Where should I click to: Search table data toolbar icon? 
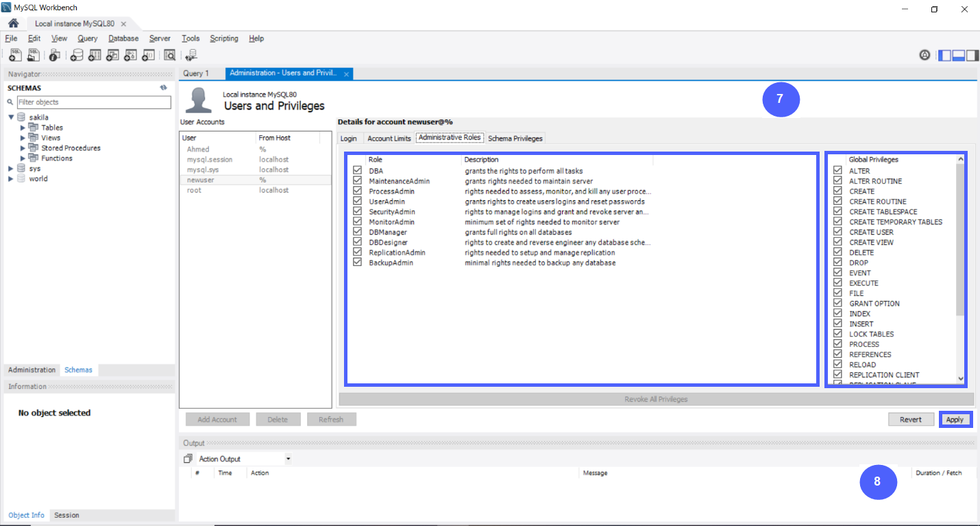pos(170,55)
